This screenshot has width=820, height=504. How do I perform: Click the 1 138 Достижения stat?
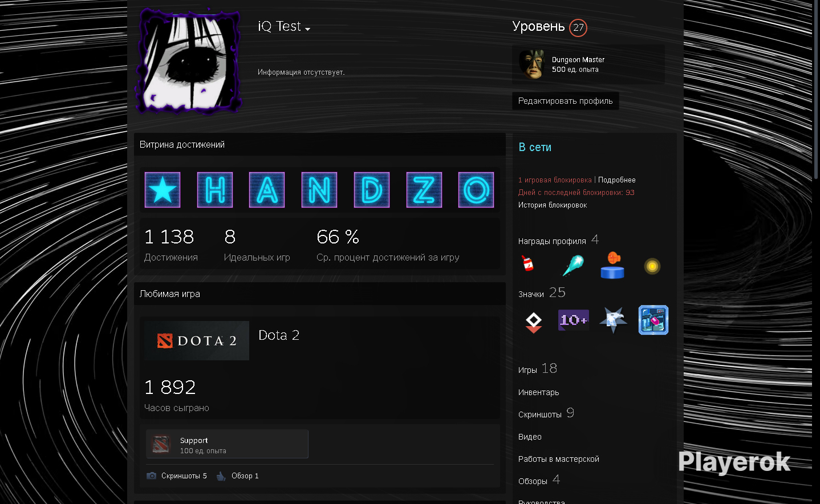[171, 245]
